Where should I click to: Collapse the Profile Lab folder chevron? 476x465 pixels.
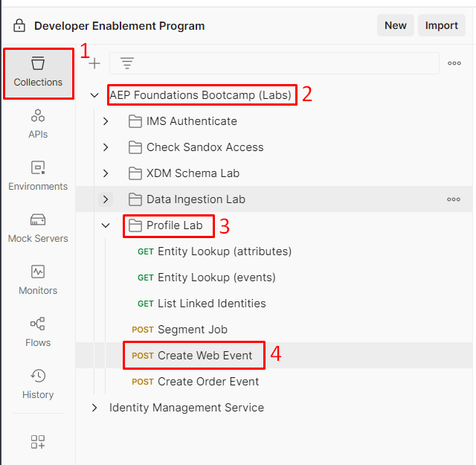(106, 225)
